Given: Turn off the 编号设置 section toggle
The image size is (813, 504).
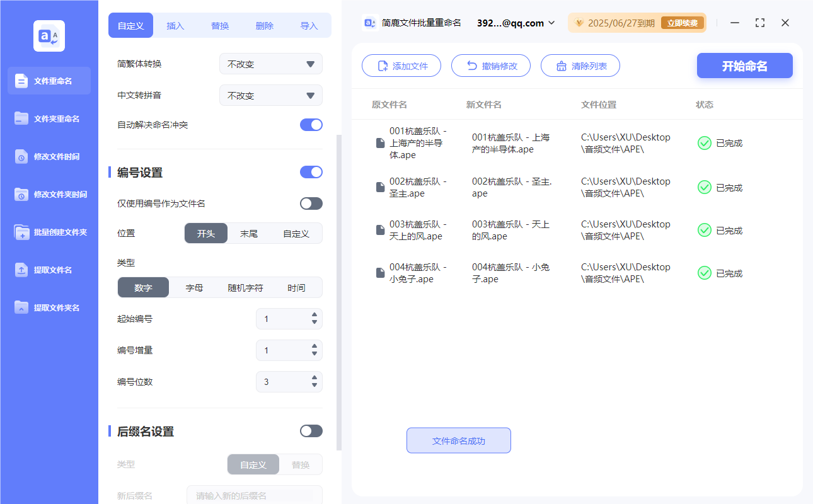Looking at the screenshot, I should click(x=311, y=172).
